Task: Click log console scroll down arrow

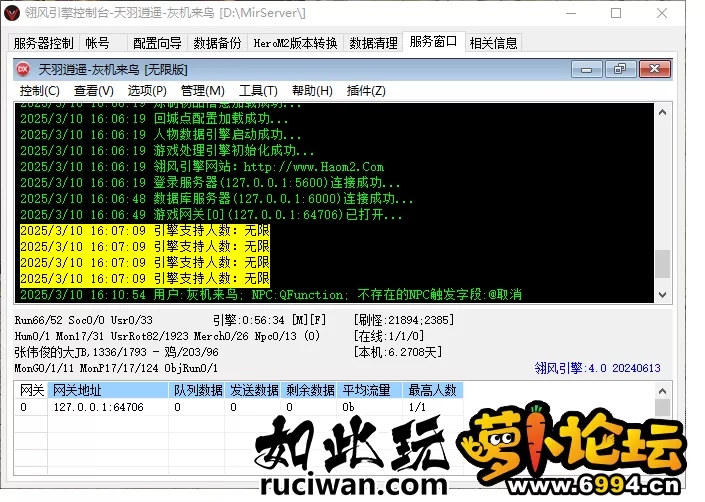Action: click(662, 294)
